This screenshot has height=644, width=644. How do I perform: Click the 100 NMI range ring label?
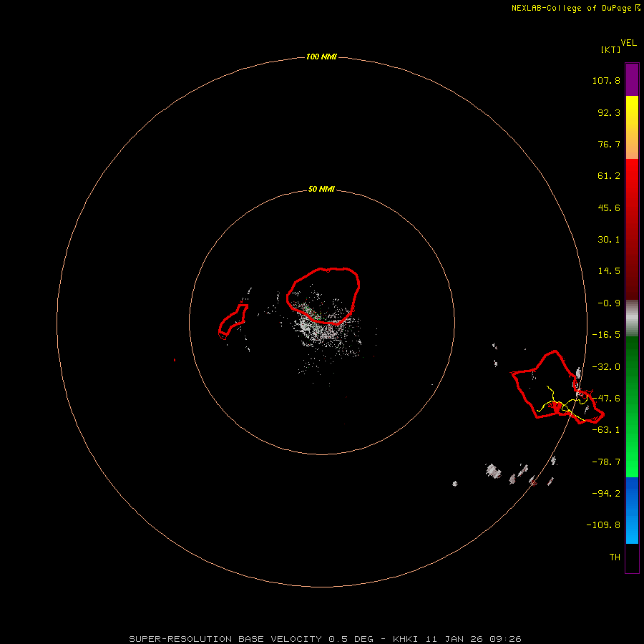[x=321, y=57]
